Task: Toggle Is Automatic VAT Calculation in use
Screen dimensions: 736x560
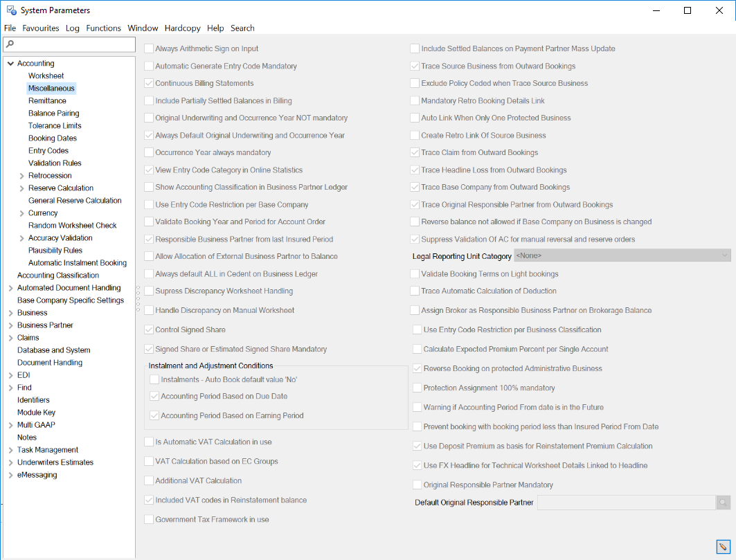Action: point(148,441)
